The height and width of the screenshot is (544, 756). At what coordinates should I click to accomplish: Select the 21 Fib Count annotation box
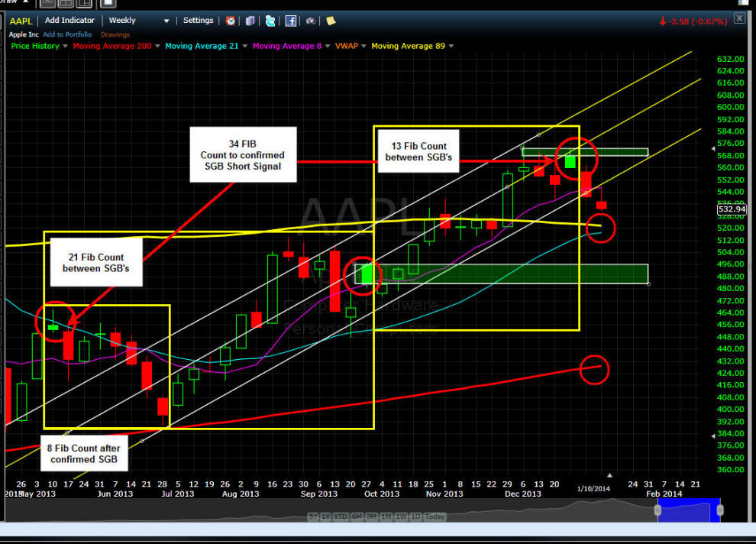pyautogui.click(x=96, y=263)
